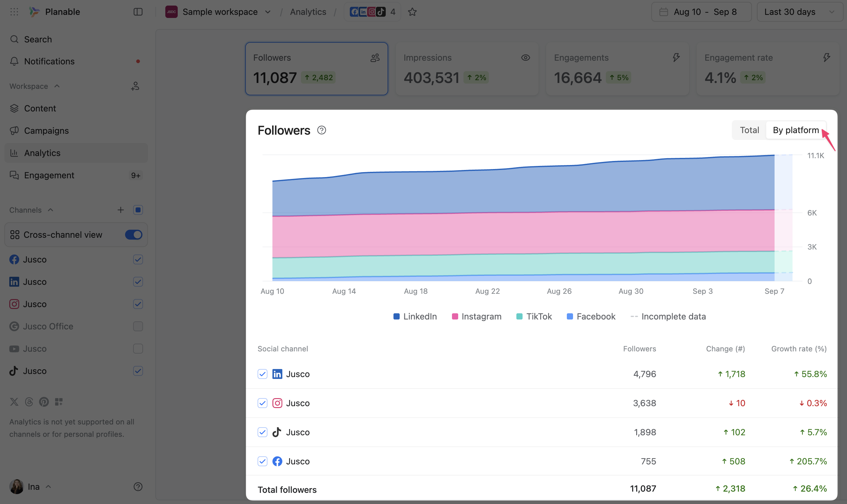Open Engagement in the sidebar menu
Image resolution: width=847 pixels, height=504 pixels.
click(49, 175)
